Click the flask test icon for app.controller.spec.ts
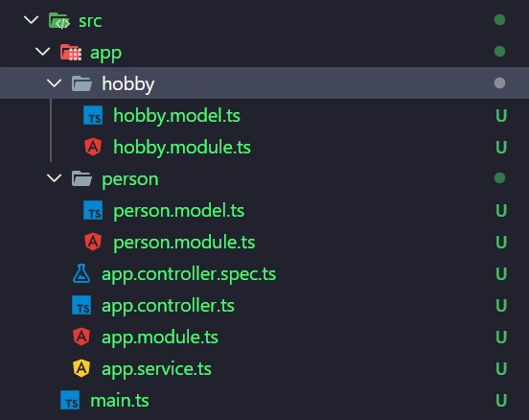 pos(81,273)
